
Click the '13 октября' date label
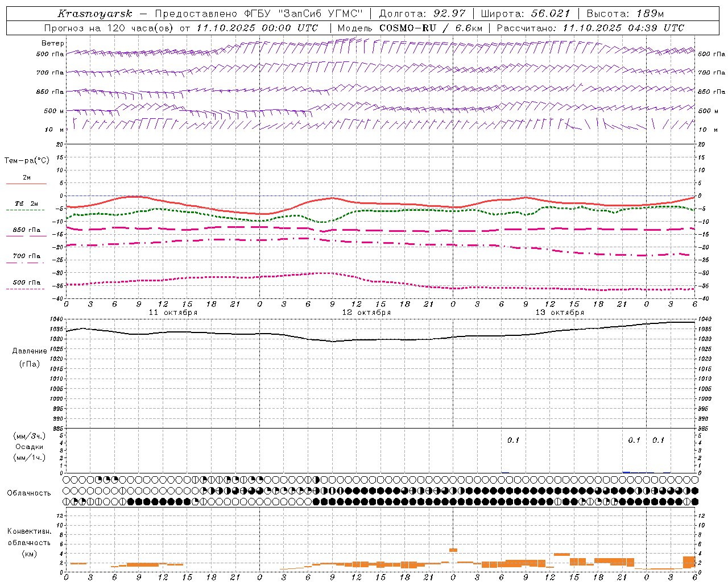click(x=560, y=313)
